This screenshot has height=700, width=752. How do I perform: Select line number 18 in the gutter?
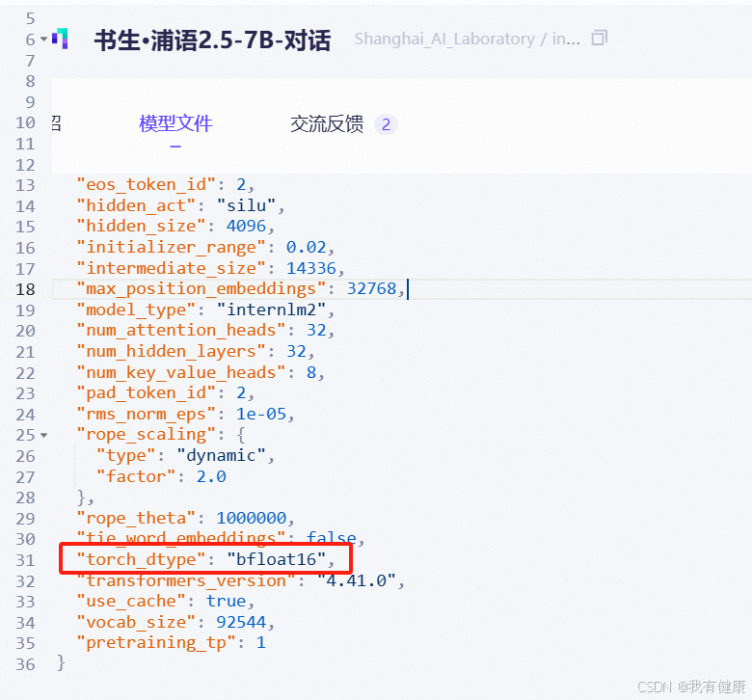pyautogui.click(x=25, y=289)
